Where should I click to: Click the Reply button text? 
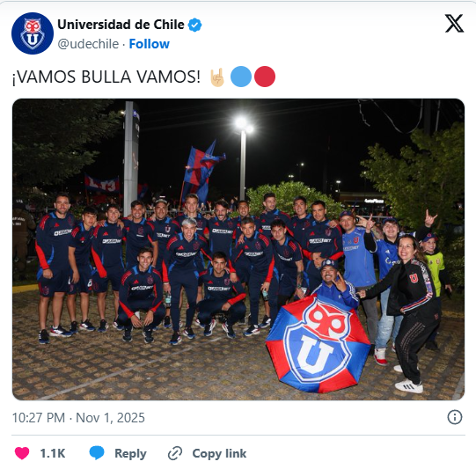(x=130, y=453)
